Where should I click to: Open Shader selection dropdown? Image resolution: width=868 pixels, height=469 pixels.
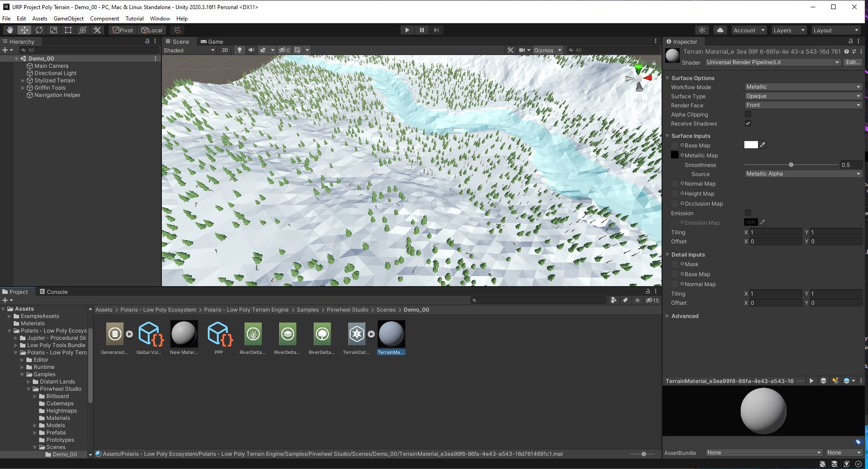tap(773, 62)
